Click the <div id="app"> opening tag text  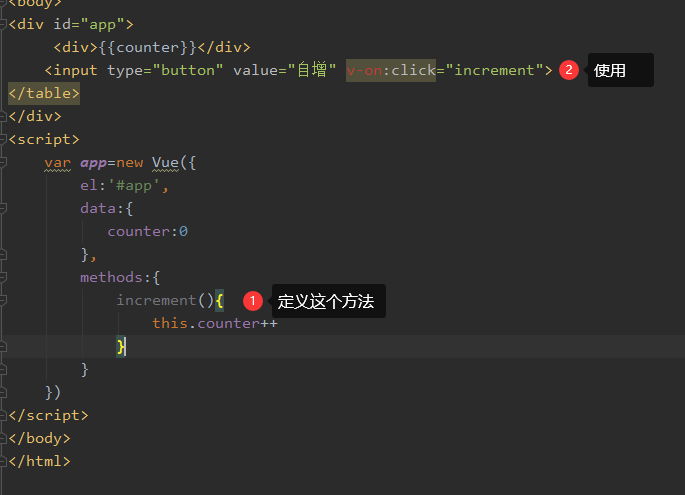coord(71,24)
